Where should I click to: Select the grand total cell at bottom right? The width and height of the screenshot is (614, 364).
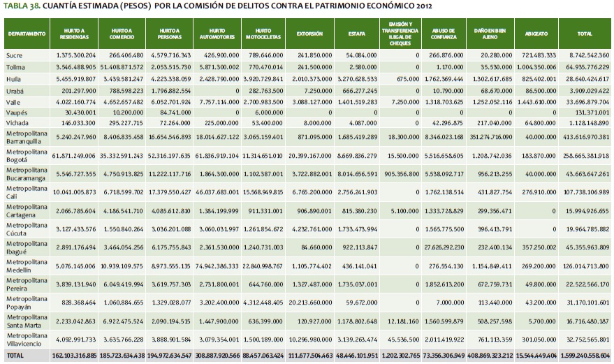[x=587, y=356]
